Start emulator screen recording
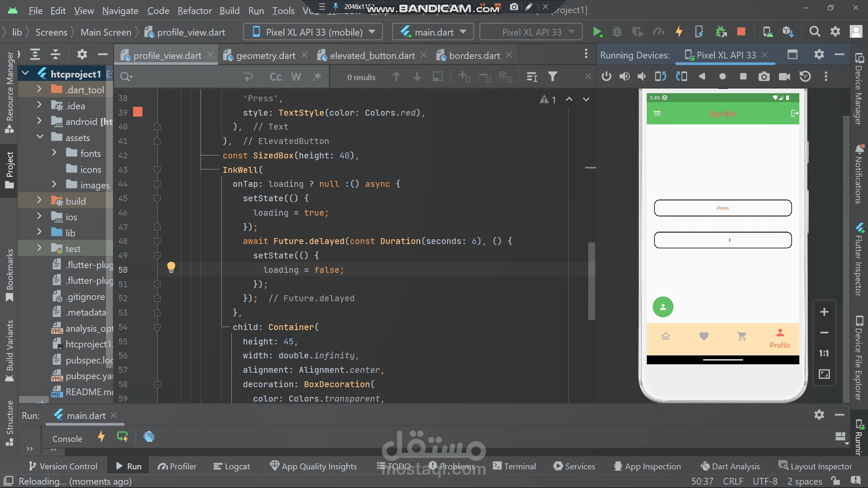The height and width of the screenshot is (488, 868). (x=785, y=76)
